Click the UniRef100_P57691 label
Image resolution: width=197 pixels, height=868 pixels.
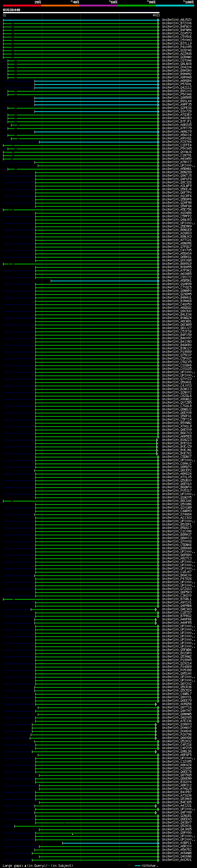pyautogui.click(x=177, y=84)
